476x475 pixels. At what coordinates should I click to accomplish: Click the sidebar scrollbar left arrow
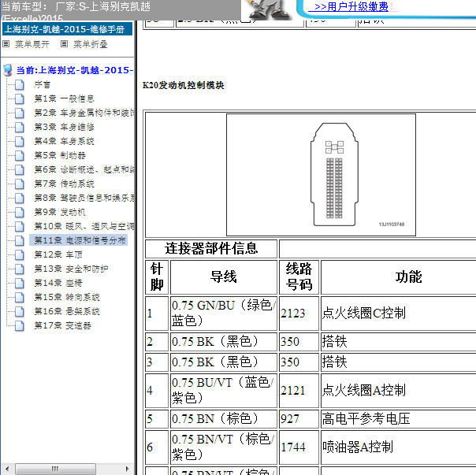(7, 469)
